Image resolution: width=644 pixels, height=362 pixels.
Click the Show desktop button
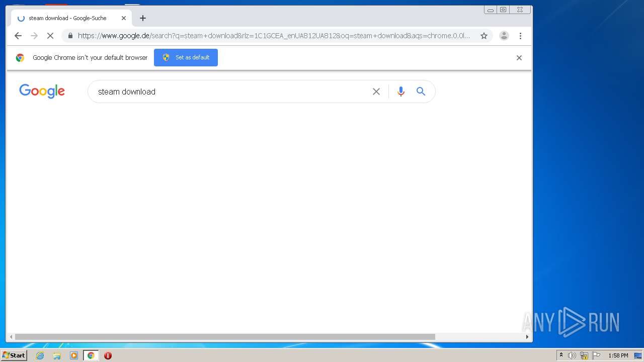[x=638, y=355]
